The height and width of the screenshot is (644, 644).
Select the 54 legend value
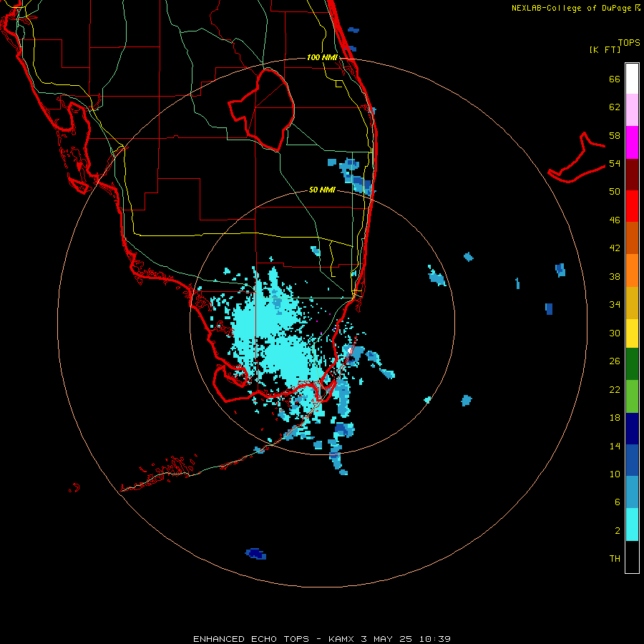(x=615, y=163)
